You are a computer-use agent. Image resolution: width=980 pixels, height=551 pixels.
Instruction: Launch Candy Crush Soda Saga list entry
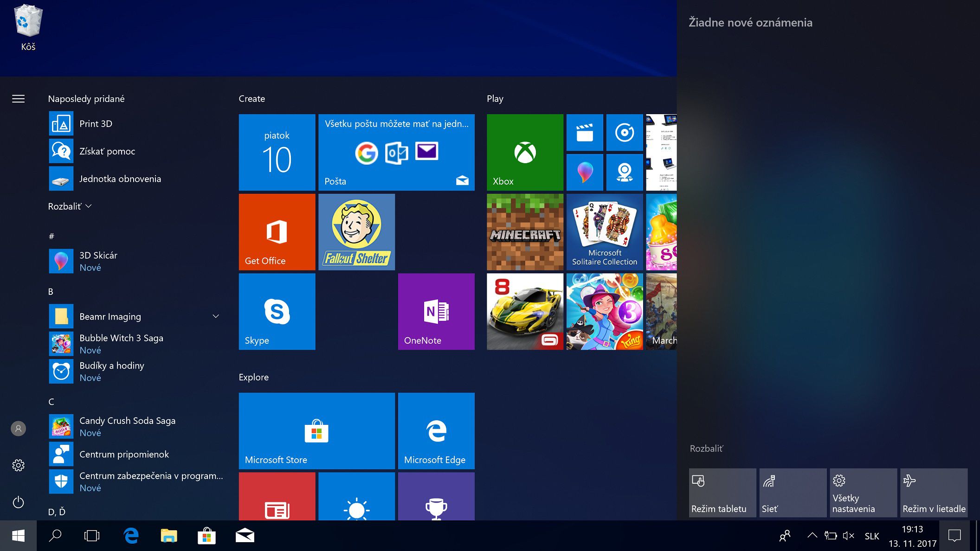point(136,426)
